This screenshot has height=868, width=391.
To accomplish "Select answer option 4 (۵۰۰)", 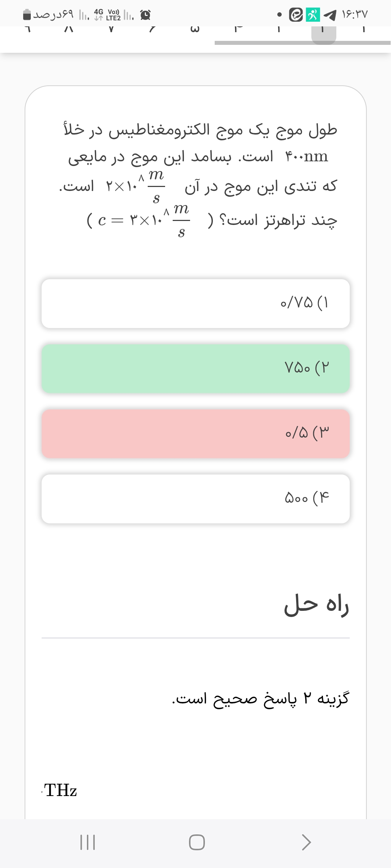I will pyautogui.click(x=195, y=499).
